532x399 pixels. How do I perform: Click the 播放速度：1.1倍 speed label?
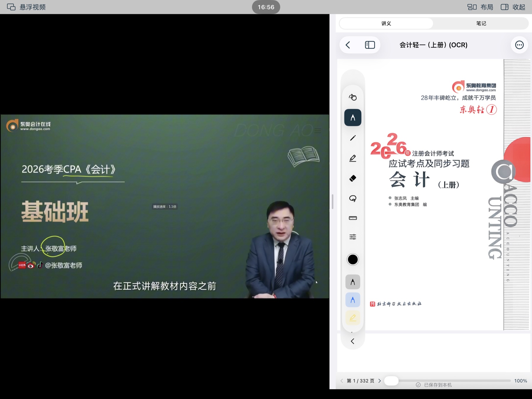[165, 206]
